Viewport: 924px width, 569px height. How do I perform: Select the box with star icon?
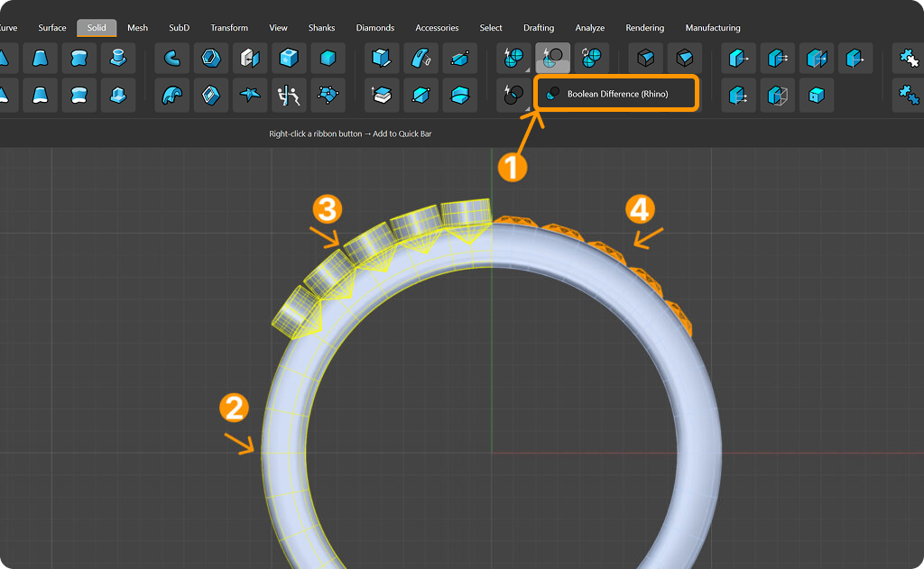pyautogui.click(x=289, y=58)
